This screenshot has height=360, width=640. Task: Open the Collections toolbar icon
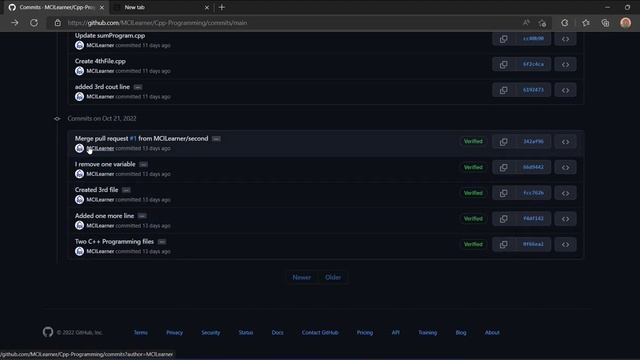coord(605,23)
